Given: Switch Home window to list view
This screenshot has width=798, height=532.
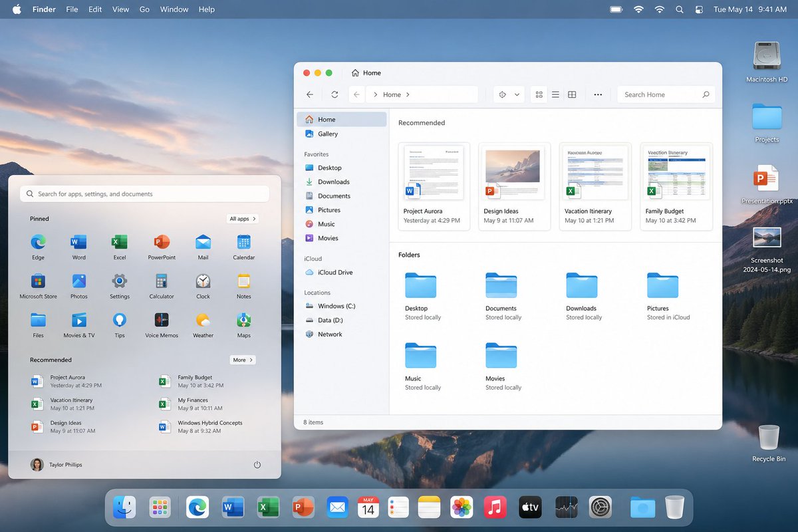Looking at the screenshot, I should point(555,94).
